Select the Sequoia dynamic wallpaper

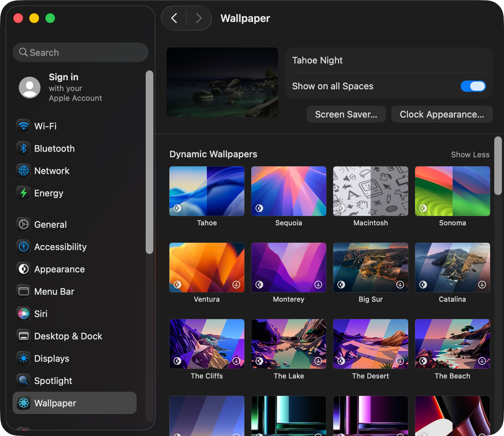coord(289,191)
